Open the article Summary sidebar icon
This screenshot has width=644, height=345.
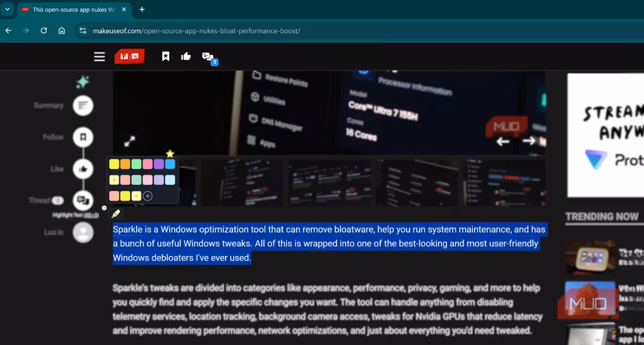point(83,105)
